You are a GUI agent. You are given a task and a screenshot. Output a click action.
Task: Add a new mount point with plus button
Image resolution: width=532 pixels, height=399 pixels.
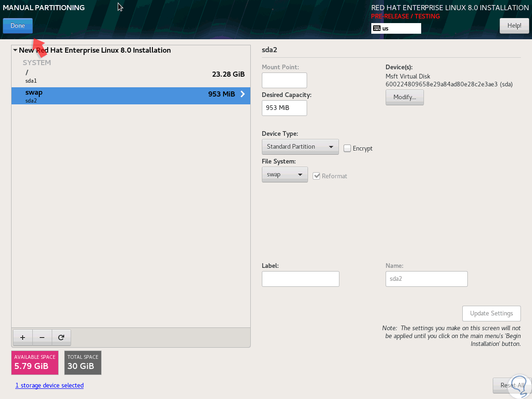pos(23,337)
